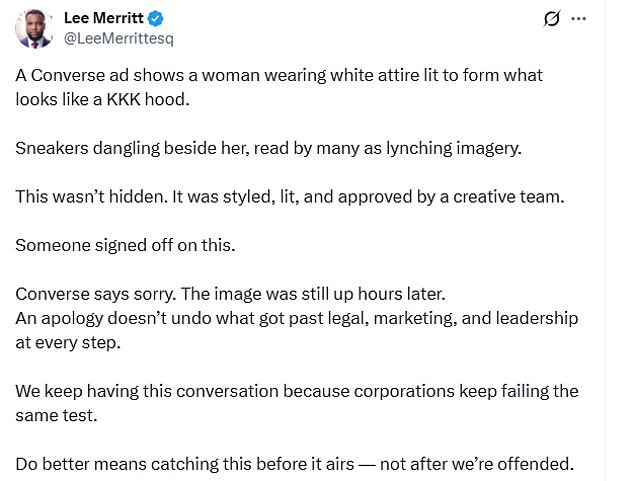Image resolution: width=634 pixels, height=481 pixels.
Task: Click the text 'looks like a KKK hood.'
Action: tap(103, 99)
